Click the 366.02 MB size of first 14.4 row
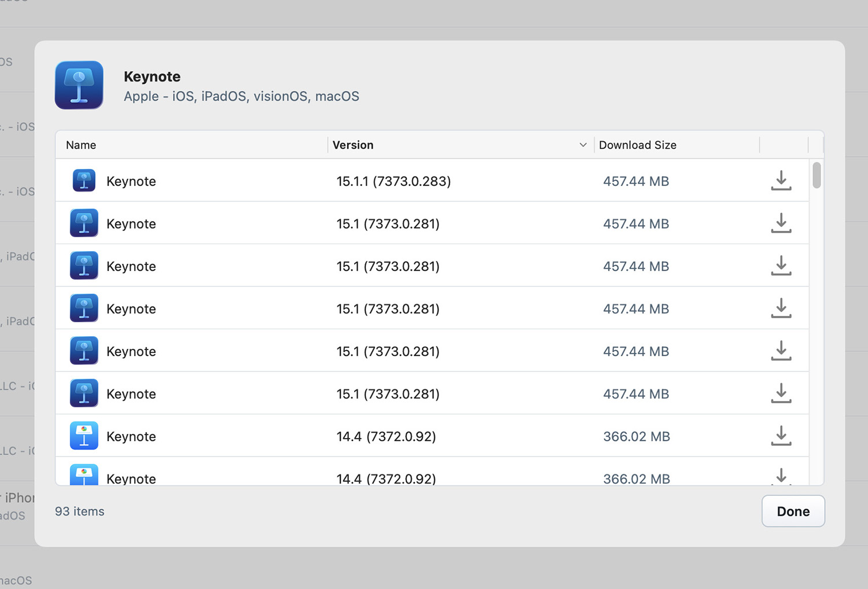The height and width of the screenshot is (589, 868). (x=637, y=436)
